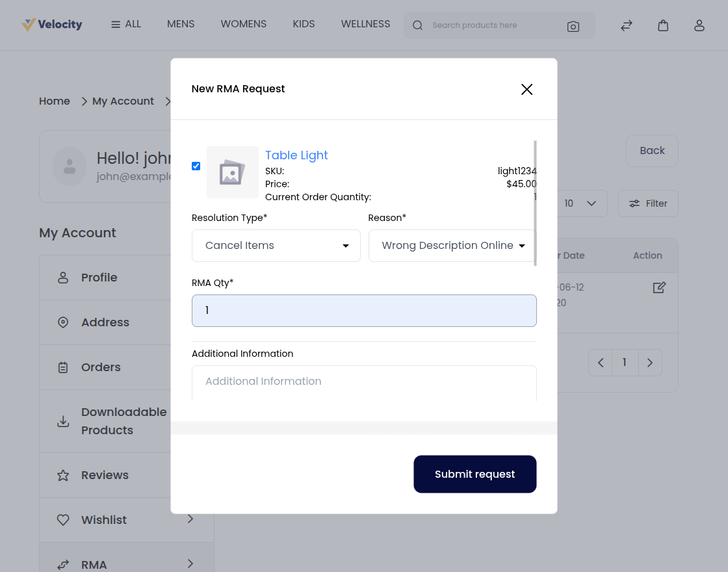
Task: Click the light1234 SKU value
Action: tap(517, 171)
